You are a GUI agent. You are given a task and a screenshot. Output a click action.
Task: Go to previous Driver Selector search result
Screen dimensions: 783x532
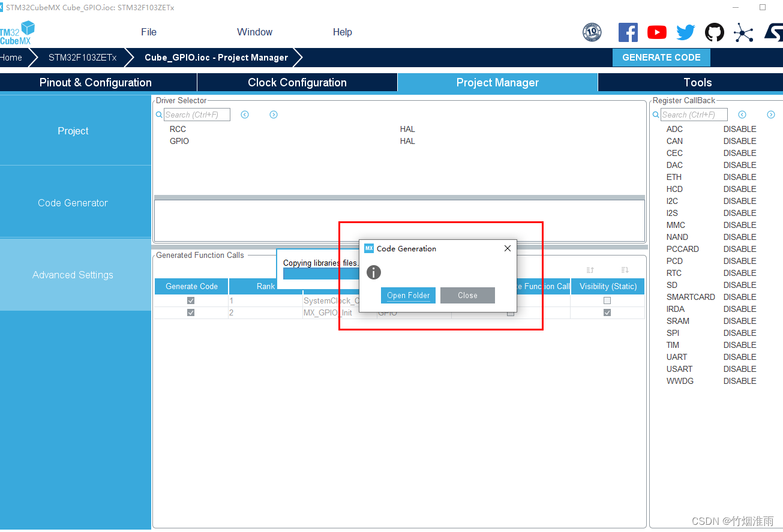245,115
